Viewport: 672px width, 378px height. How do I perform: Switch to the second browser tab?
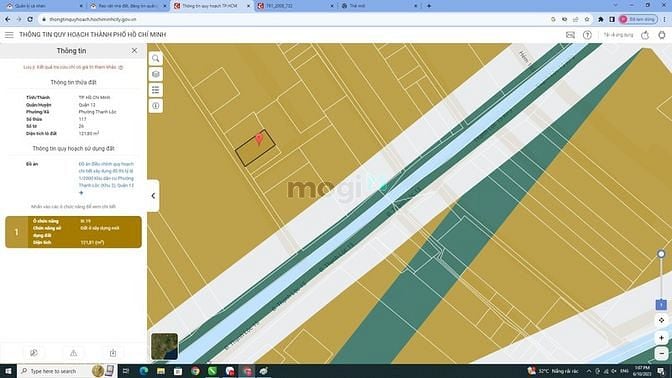(x=127, y=6)
